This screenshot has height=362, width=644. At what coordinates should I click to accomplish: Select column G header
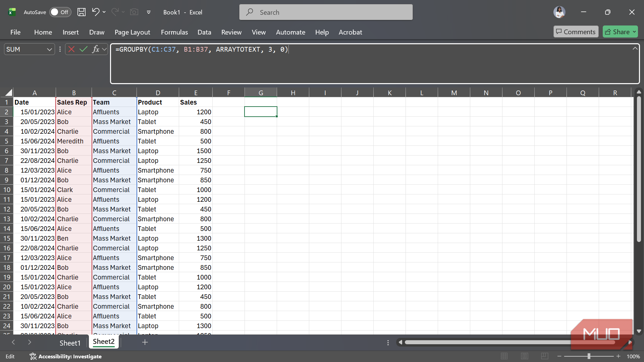(261, 93)
